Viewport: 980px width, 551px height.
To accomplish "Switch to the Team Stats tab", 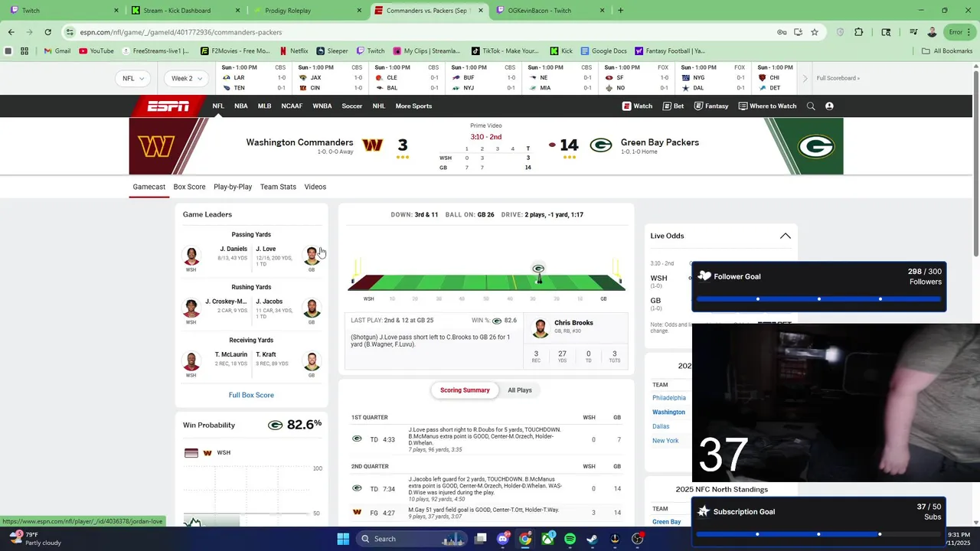I will [x=278, y=187].
